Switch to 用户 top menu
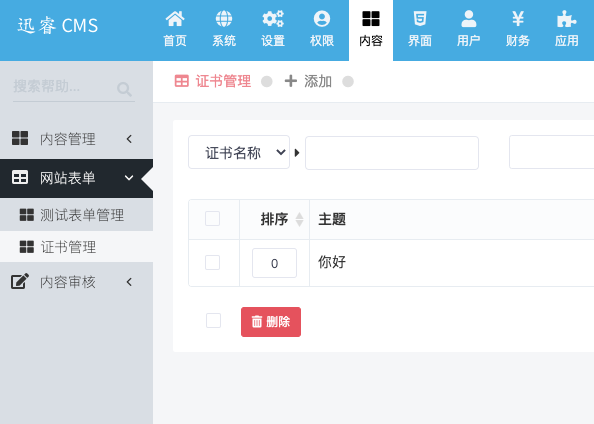The image size is (594, 424). [469, 30]
